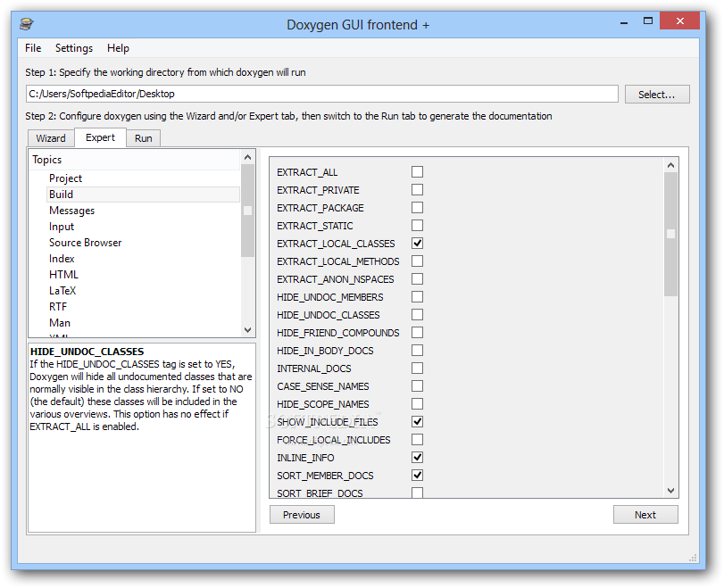Click the options panel scrollbar thumb
Viewport: 724px width, 588px height.
671,234
